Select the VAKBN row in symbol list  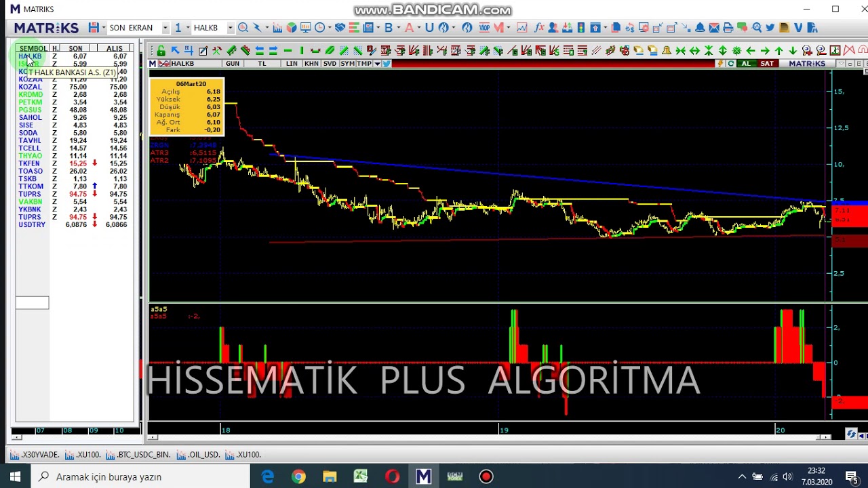click(75, 201)
